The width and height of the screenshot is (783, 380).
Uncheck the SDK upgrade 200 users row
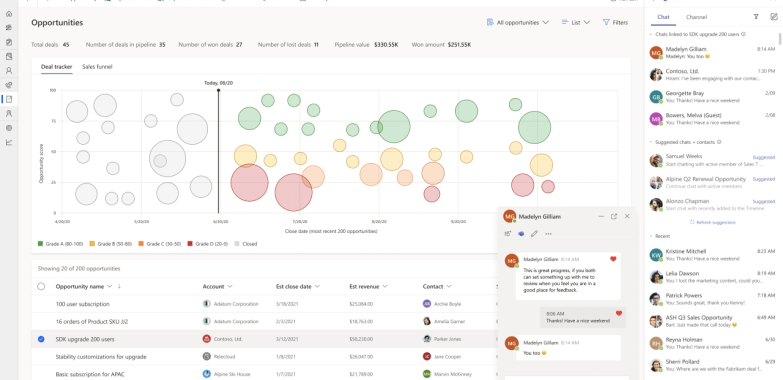click(41, 339)
